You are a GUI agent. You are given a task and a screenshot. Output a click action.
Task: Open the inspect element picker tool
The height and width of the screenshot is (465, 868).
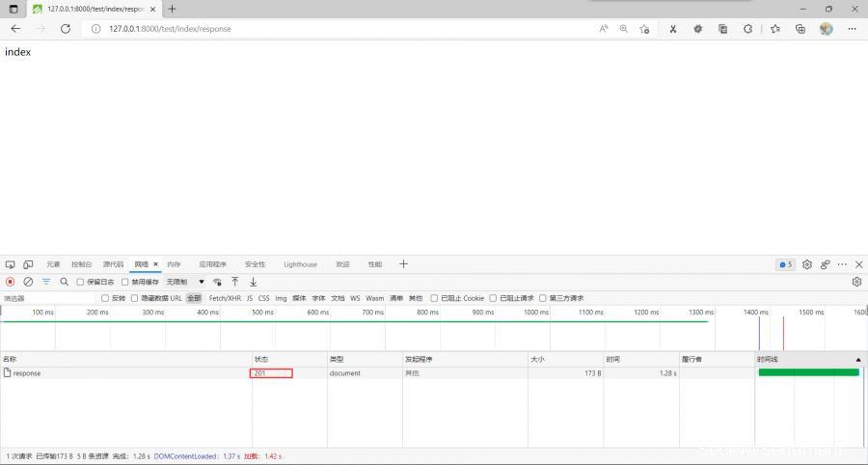coord(10,264)
